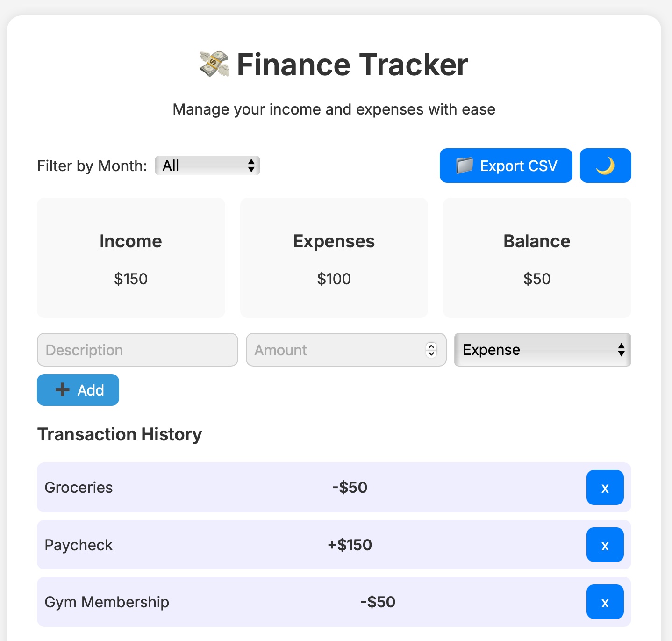
Task: Expand the month filter currently set to All
Action: 207,165
